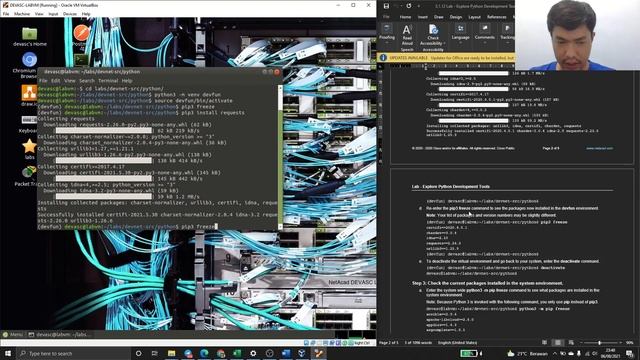Open the Keyboard desktop icon
This screenshot has width=640, height=360.
(29, 120)
